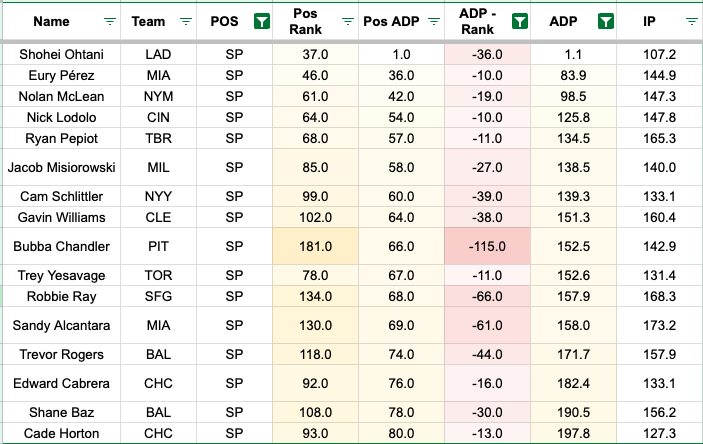
Task: Select Bubba Chandler's 181.0 Pos Rank cell
Action: [315, 246]
